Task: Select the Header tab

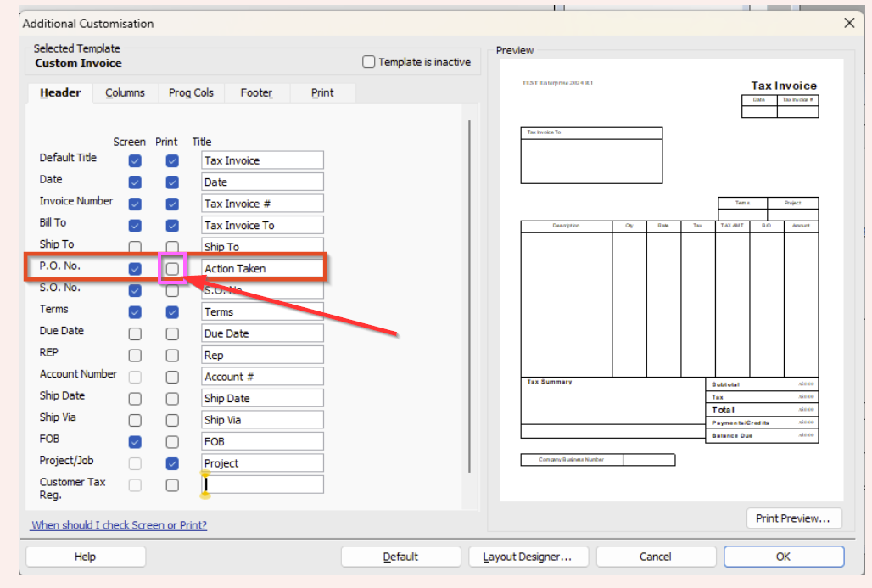Action: [x=60, y=92]
